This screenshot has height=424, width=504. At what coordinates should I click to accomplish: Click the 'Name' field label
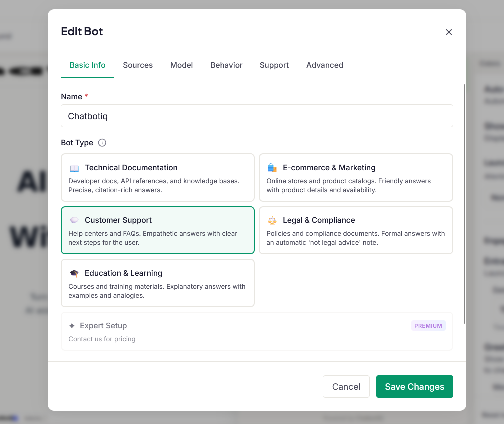point(72,97)
